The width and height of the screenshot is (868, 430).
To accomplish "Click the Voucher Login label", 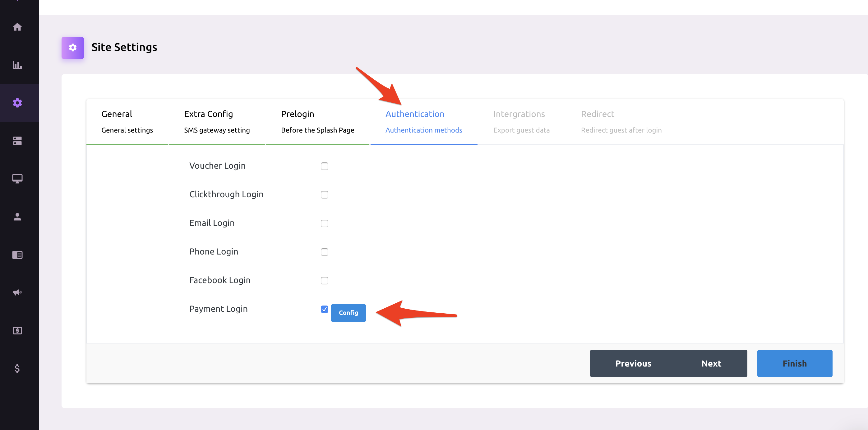I will coord(217,166).
